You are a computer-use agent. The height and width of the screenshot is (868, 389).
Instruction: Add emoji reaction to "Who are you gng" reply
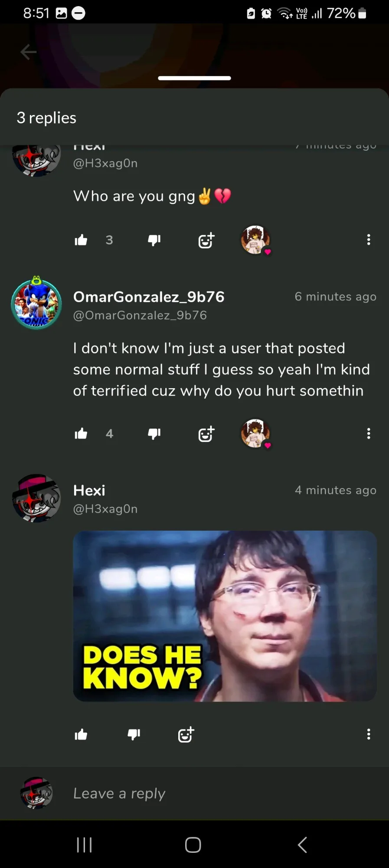(x=206, y=240)
